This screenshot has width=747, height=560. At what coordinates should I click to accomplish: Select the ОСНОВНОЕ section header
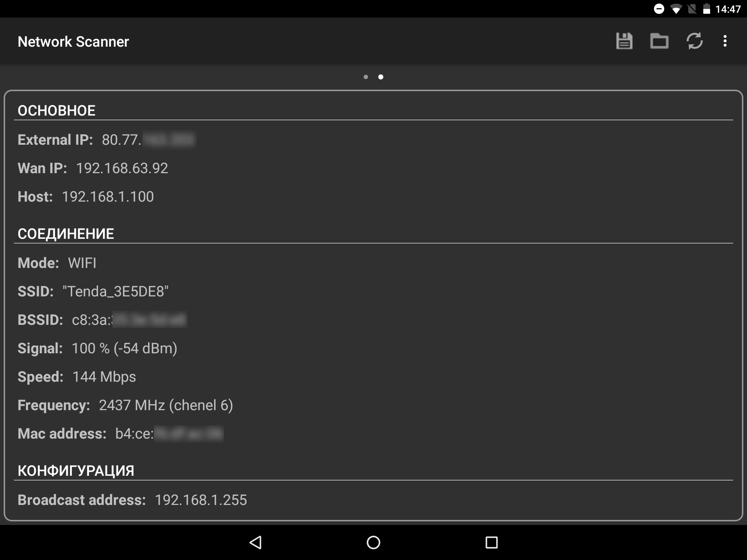pos(57,110)
